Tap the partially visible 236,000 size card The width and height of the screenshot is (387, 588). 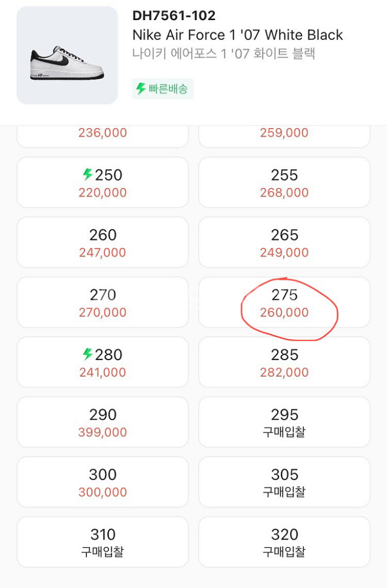103,137
